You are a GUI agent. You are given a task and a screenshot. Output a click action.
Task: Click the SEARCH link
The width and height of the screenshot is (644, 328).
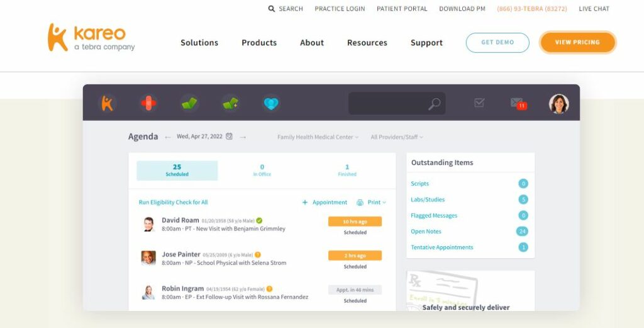coord(291,9)
